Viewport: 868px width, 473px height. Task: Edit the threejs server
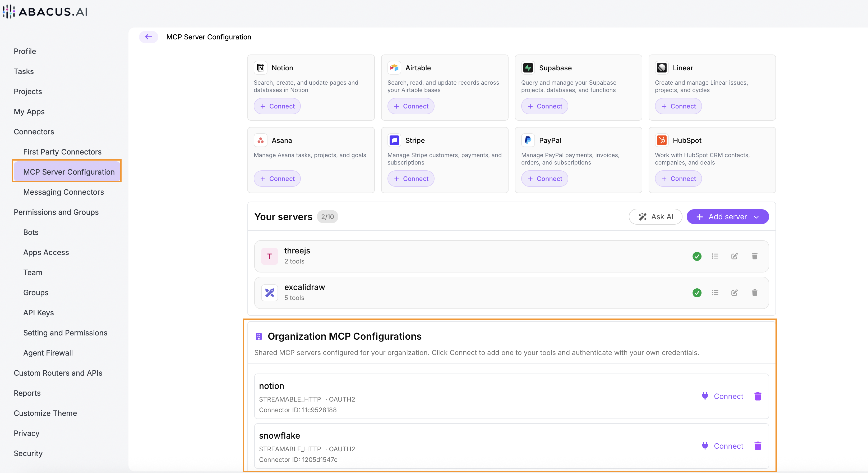(x=735, y=256)
